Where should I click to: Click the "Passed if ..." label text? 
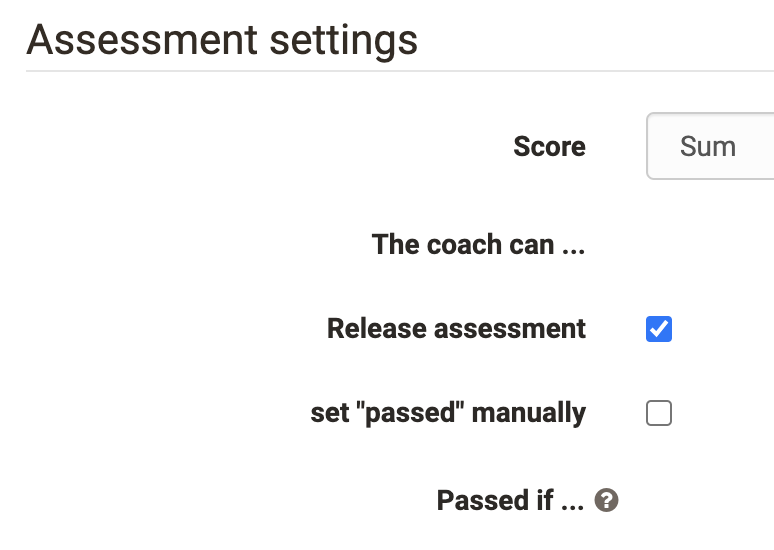tap(510, 500)
